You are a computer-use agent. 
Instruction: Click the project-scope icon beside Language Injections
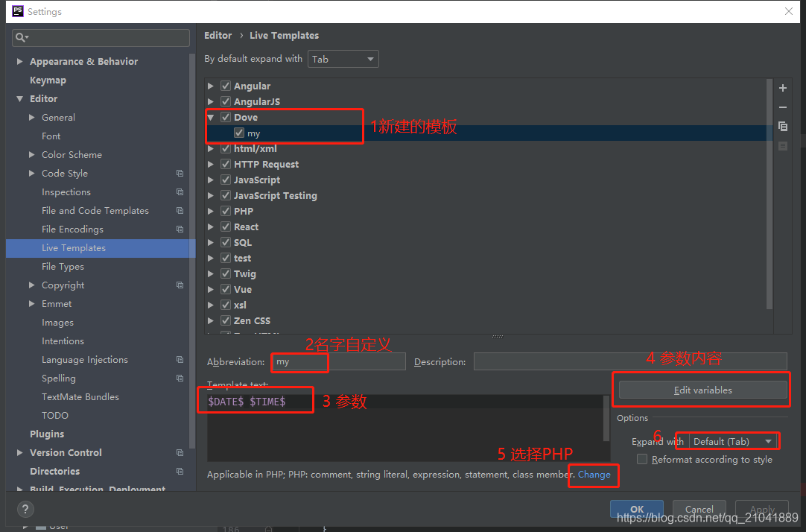coord(180,359)
